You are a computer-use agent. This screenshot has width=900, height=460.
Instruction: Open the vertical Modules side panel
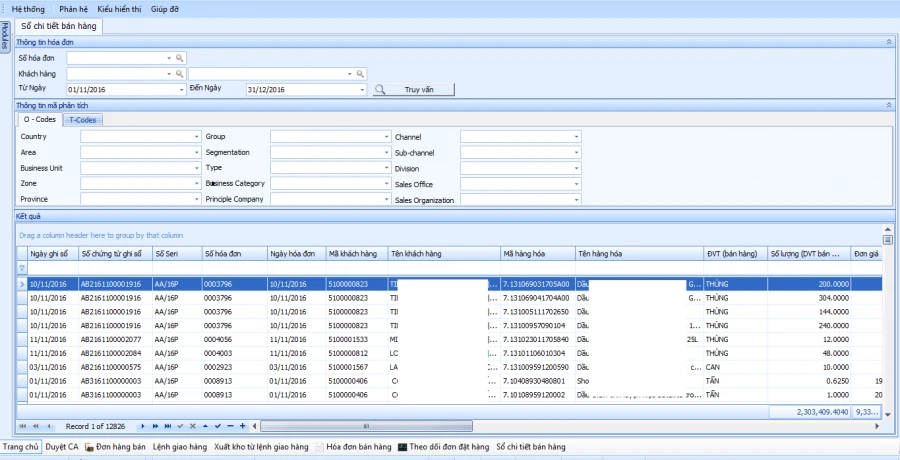coord(5,37)
